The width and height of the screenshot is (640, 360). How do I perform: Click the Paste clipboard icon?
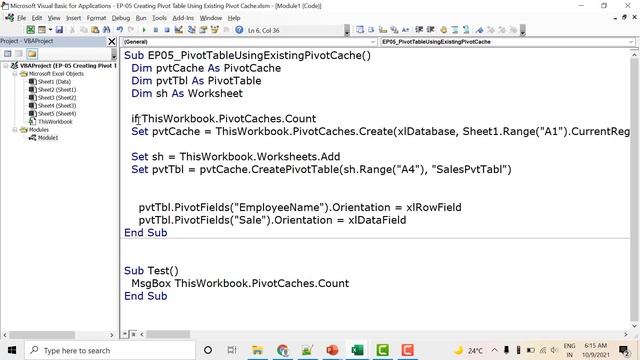pos(95,30)
